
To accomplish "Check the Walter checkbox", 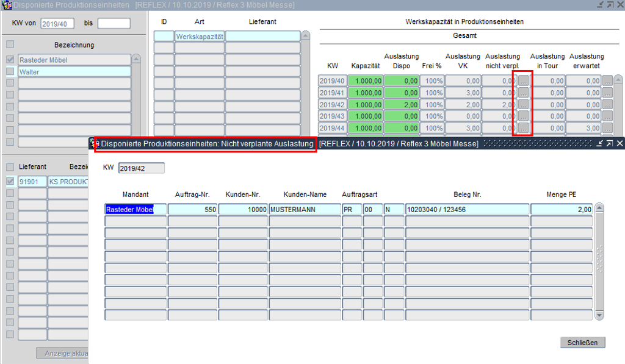I will 10,72.
